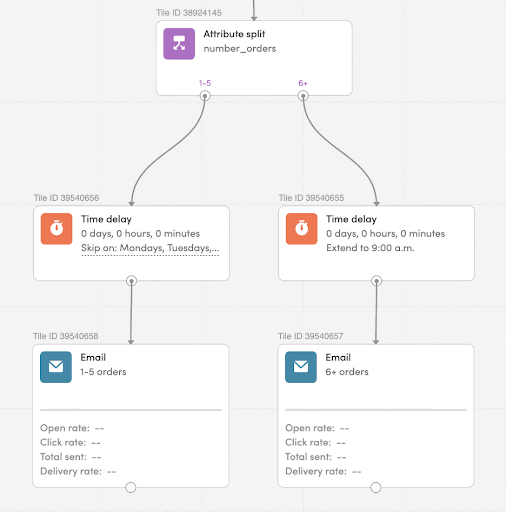The height and width of the screenshot is (512, 506).
Task: Select the 6+ branch output connector
Action: click(x=303, y=96)
